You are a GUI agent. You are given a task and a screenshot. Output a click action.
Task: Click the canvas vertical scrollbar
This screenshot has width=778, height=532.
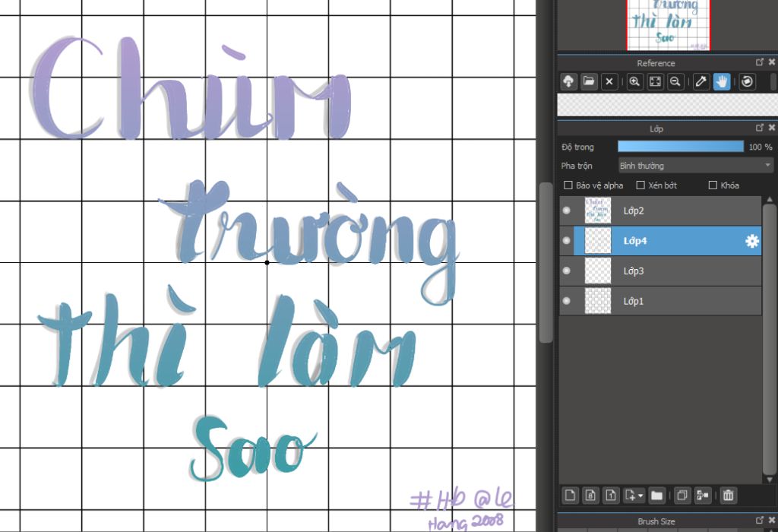(546, 263)
